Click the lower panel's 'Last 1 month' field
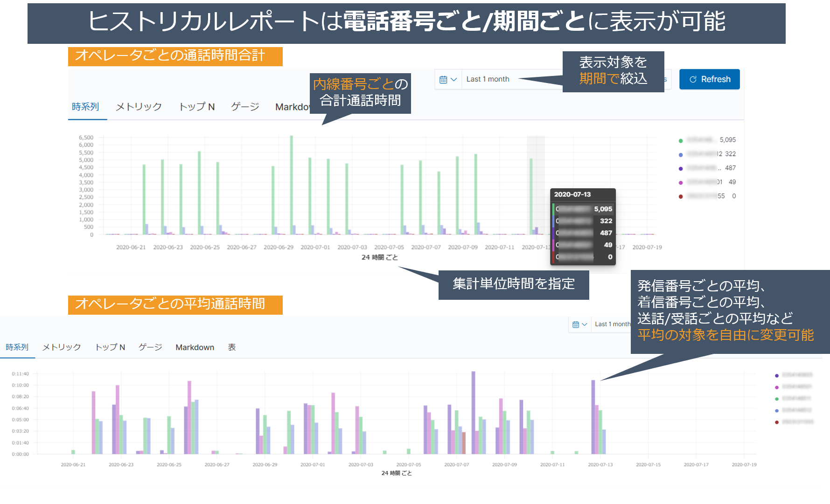The image size is (830, 504). click(x=612, y=324)
